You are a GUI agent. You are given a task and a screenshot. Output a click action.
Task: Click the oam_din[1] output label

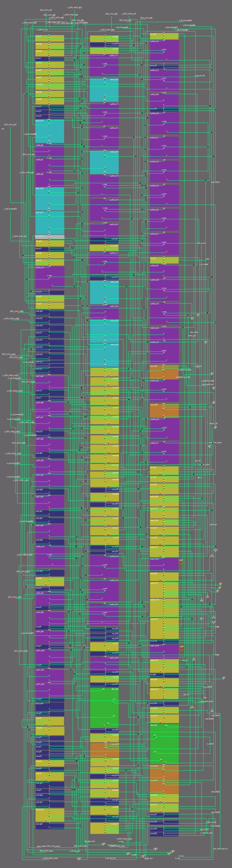coord(215,182)
